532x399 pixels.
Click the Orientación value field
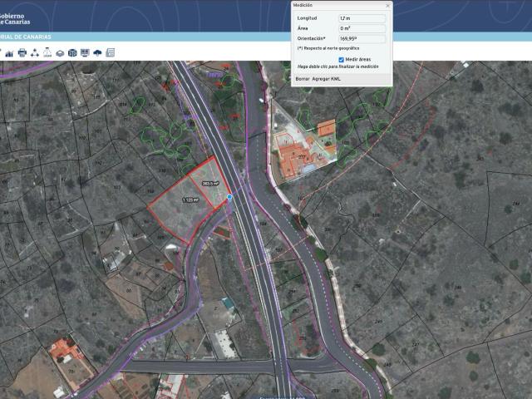pyautogui.click(x=361, y=38)
